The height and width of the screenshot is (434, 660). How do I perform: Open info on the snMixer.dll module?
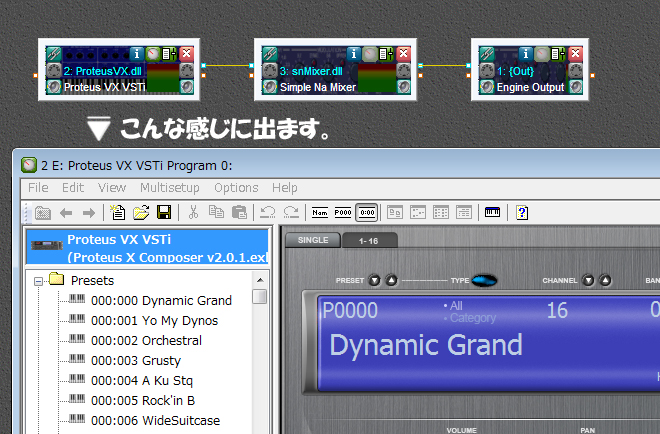click(353, 53)
